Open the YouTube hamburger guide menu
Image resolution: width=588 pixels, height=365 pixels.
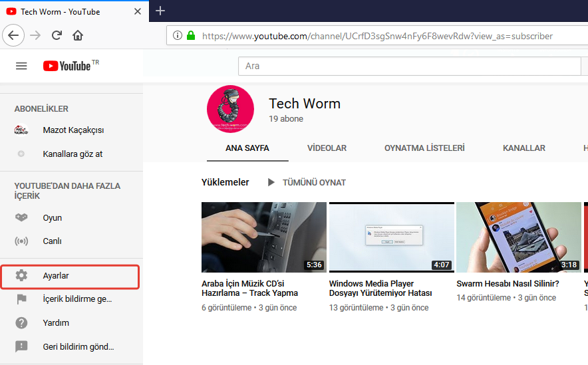[21, 66]
